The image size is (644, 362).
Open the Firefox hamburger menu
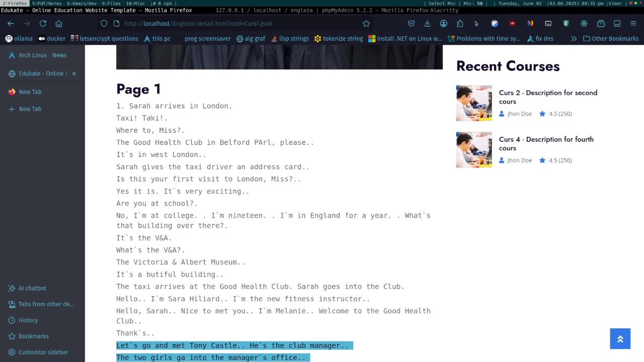click(x=633, y=23)
